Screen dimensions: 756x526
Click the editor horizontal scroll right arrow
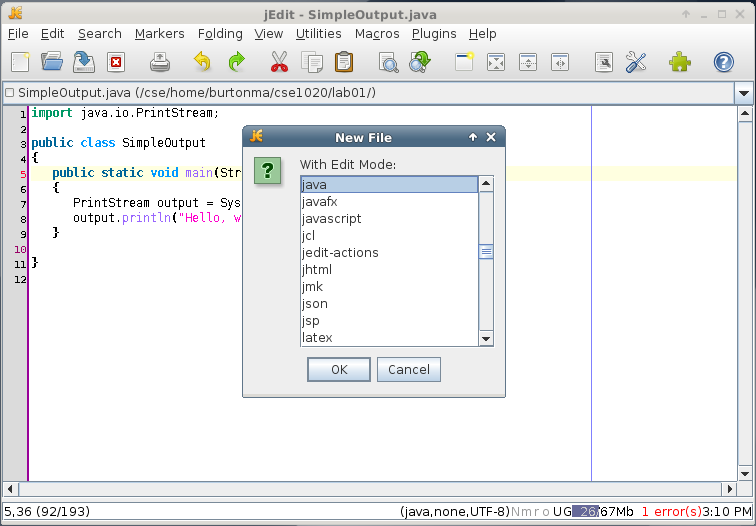(729, 489)
